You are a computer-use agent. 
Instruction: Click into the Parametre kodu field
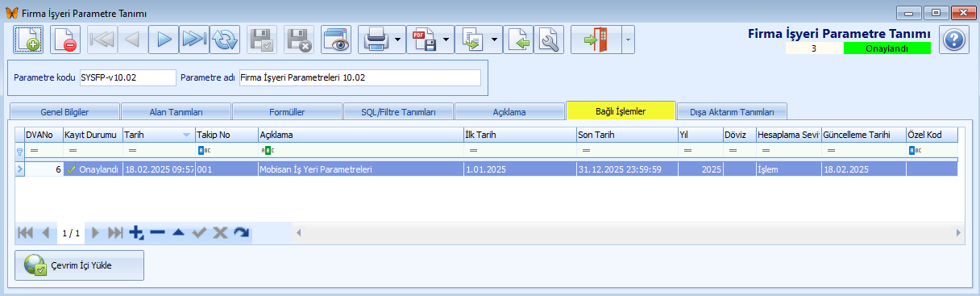coord(127,77)
